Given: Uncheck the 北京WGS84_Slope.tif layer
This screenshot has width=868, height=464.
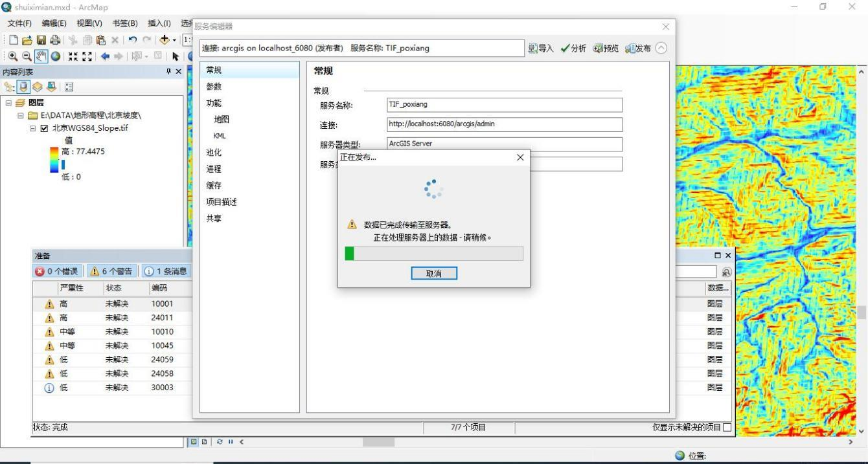Looking at the screenshot, I should [44, 127].
